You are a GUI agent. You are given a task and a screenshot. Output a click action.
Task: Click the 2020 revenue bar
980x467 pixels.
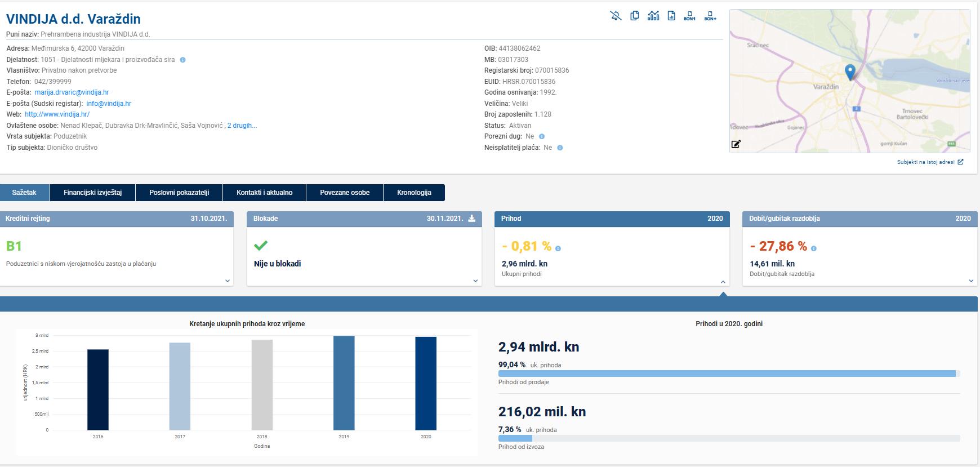click(426, 384)
